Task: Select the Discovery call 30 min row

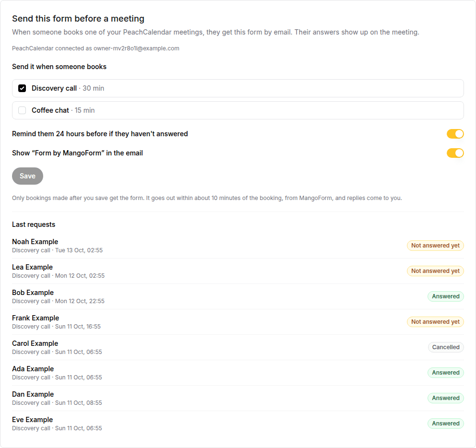Action: (x=238, y=88)
